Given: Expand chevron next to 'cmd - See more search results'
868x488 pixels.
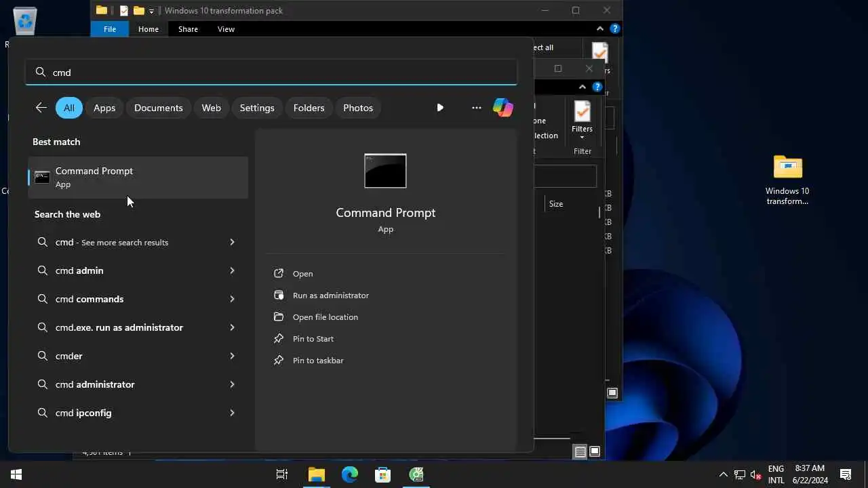Looking at the screenshot, I should pyautogui.click(x=232, y=242).
